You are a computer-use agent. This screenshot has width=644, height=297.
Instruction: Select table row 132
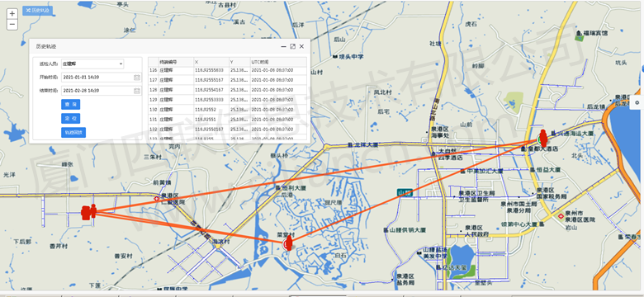coord(227,129)
